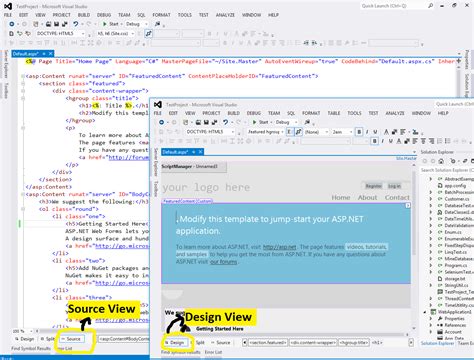474x360 pixels.
Task: Click the Navigate Backward icon in back window
Action: point(12,24)
